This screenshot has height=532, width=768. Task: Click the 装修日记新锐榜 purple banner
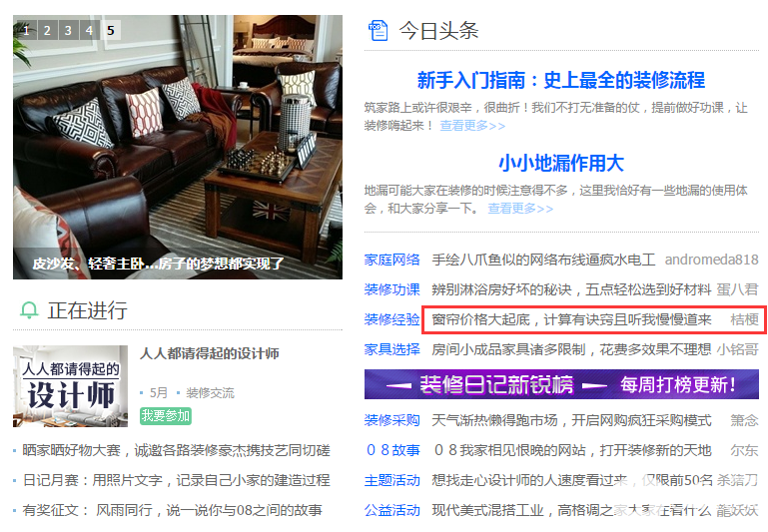pos(561,384)
